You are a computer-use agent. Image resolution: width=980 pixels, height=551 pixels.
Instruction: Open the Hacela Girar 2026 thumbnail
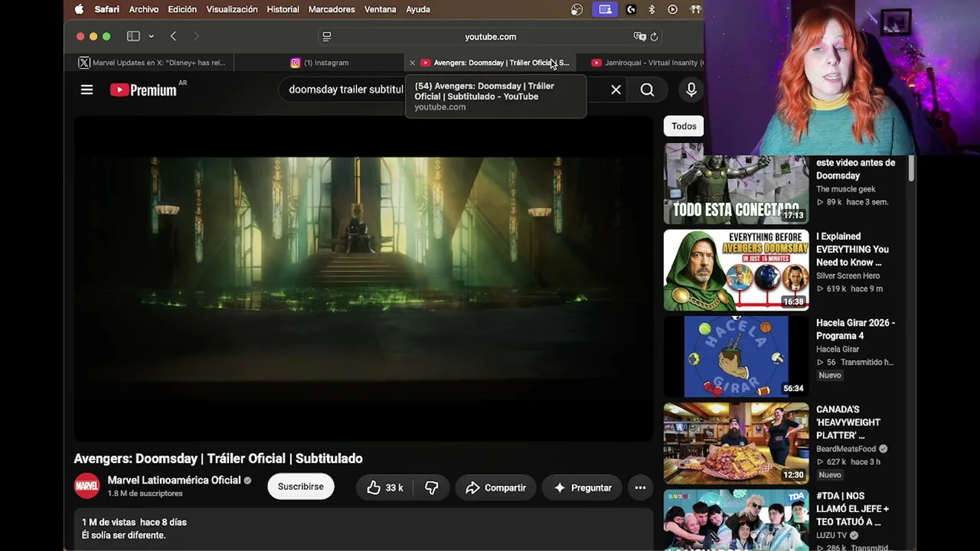click(736, 357)
